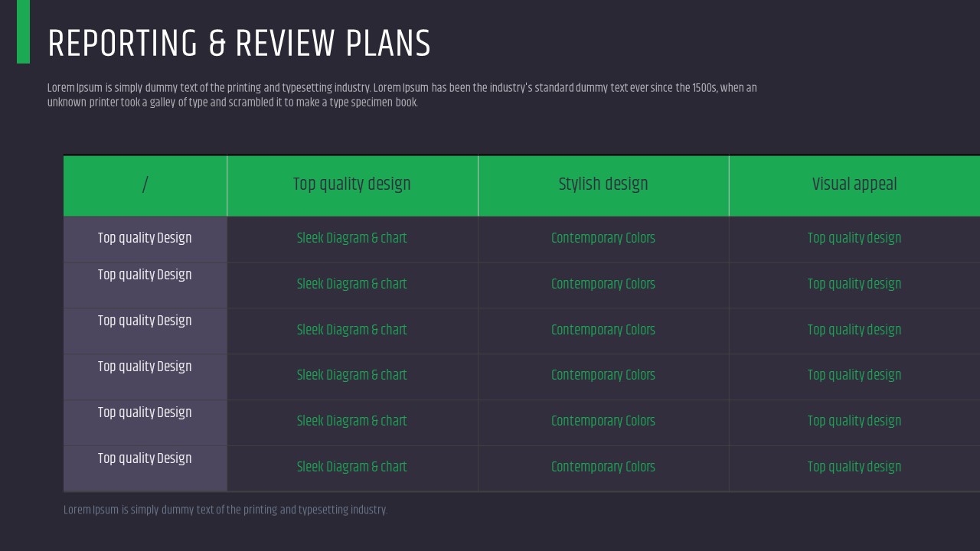Select the Lorem Ipsum paragraph under the title

tap(401, 95)
